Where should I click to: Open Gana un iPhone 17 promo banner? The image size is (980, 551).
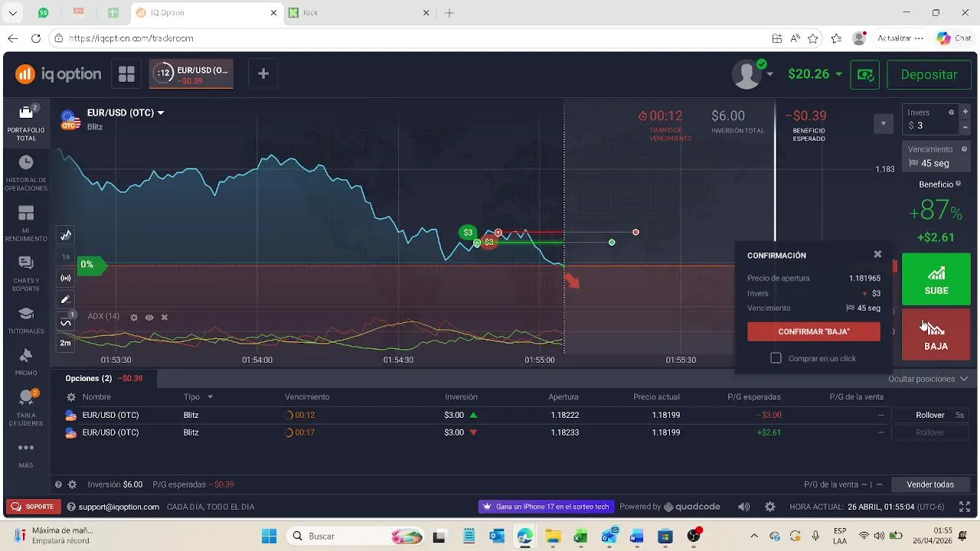click(x=547, y=507)
